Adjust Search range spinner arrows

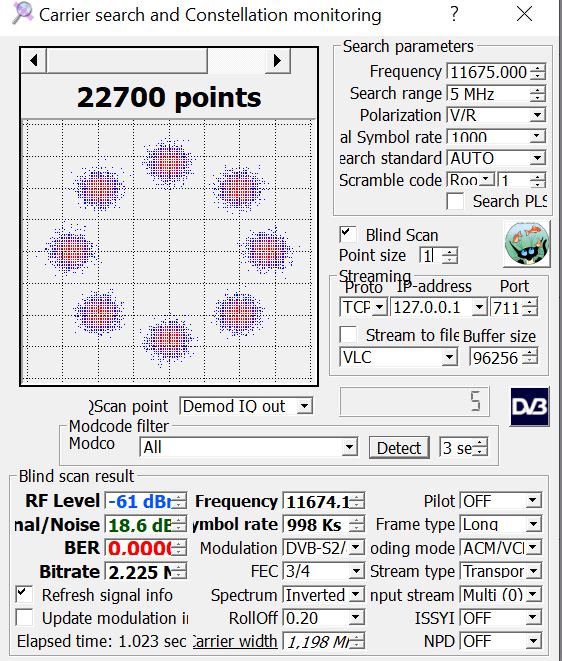pyautogui.click(x=538, y=94)
